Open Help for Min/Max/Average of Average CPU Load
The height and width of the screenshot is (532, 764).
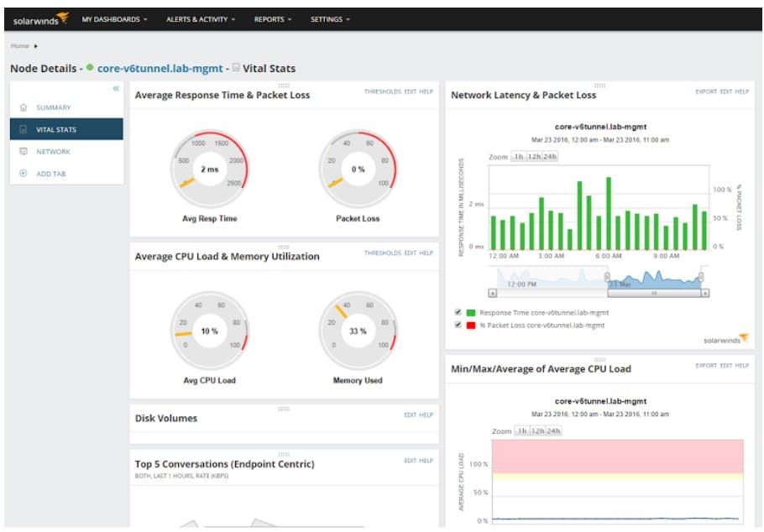742,365
